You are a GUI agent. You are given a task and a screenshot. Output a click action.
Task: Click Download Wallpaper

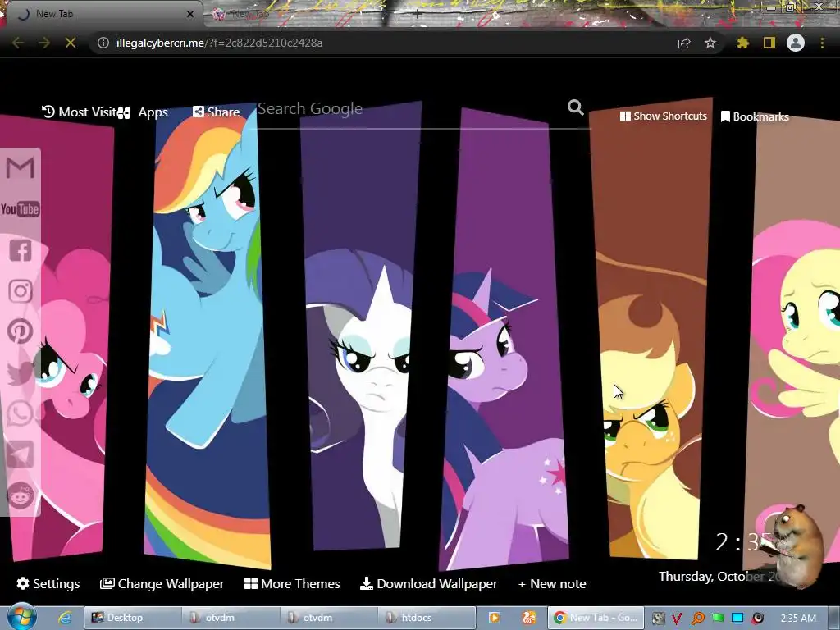(428, 583)
